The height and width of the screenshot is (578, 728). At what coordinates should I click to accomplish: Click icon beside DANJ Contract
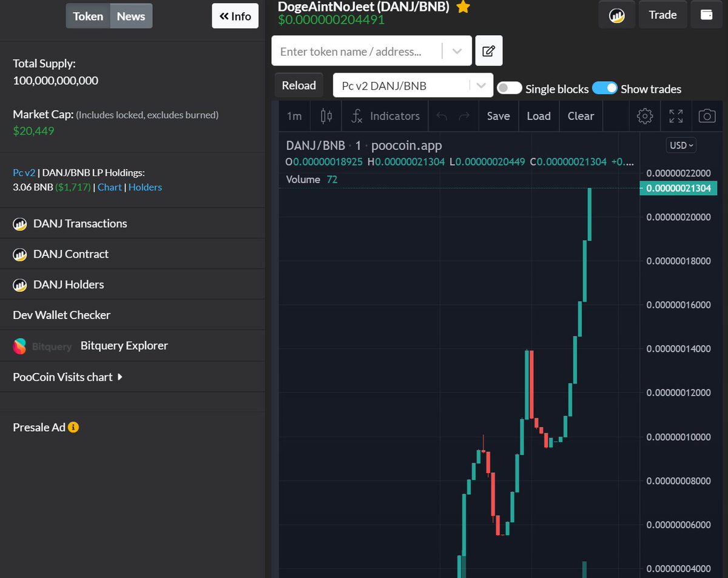click(20, 254)
